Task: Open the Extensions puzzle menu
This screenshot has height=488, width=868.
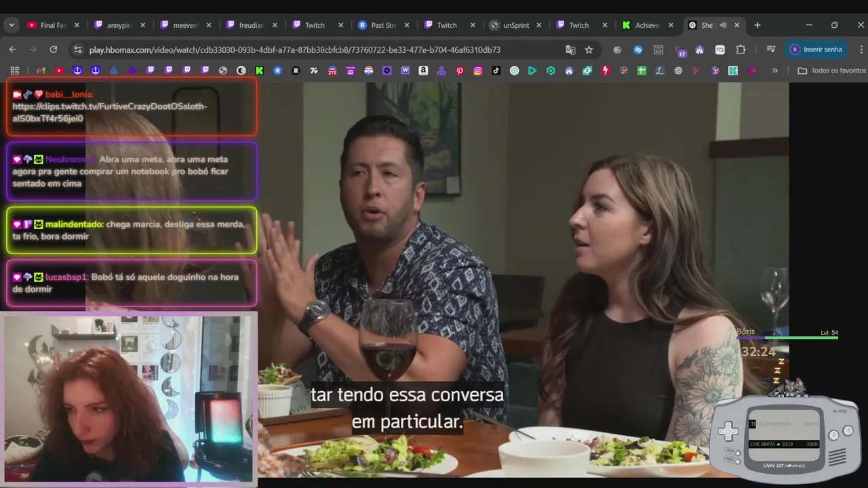Action: point(741,49)
